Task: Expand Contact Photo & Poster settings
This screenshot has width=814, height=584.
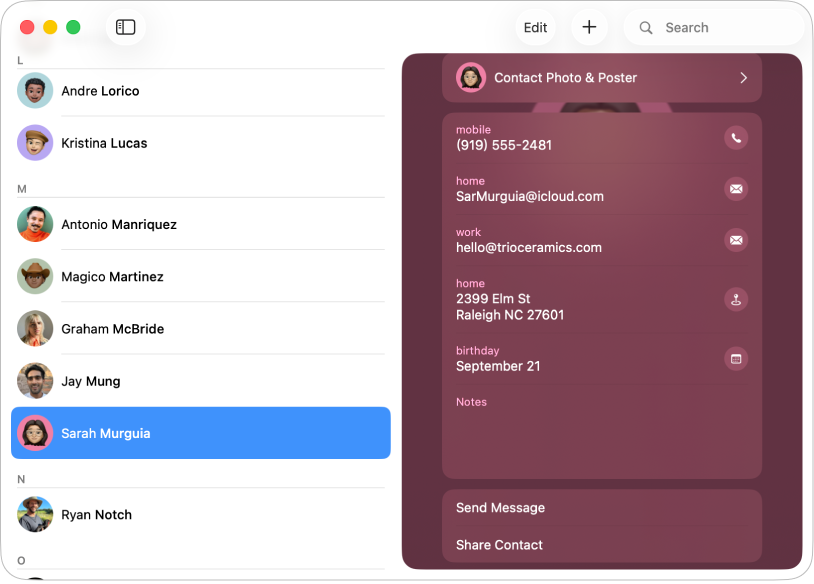Action: click(601, 77)
